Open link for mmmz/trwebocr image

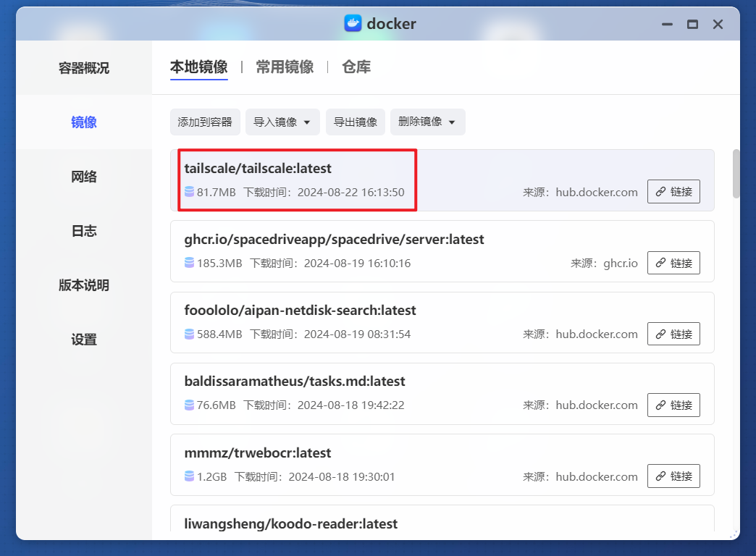pyautogui.click(x=673, y=476)
